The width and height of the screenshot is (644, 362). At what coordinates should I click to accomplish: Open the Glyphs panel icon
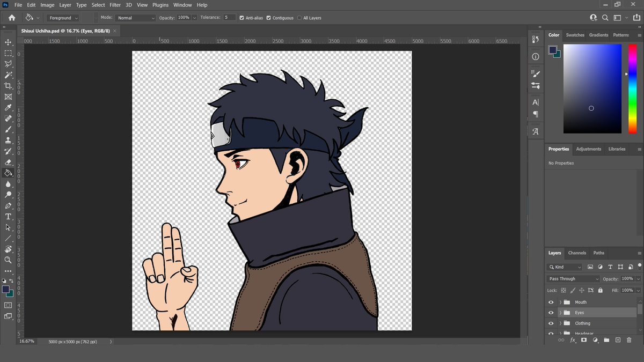pos(535,131)
